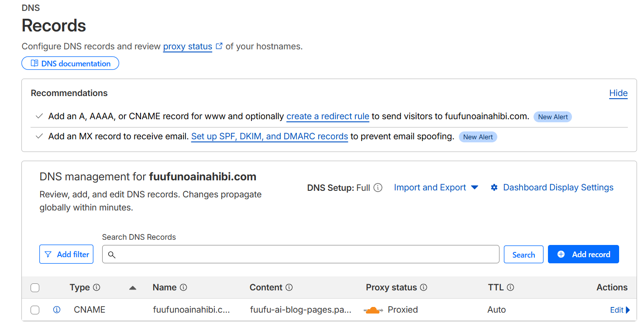Click the Proxy status column header
Viewport: 644px width, 324px height.
click(391, 287)
